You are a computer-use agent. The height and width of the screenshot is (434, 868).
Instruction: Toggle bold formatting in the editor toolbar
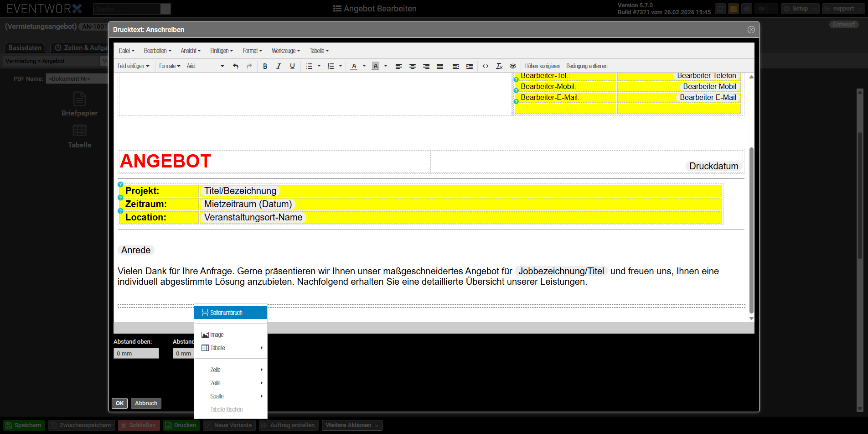point(265,66)
